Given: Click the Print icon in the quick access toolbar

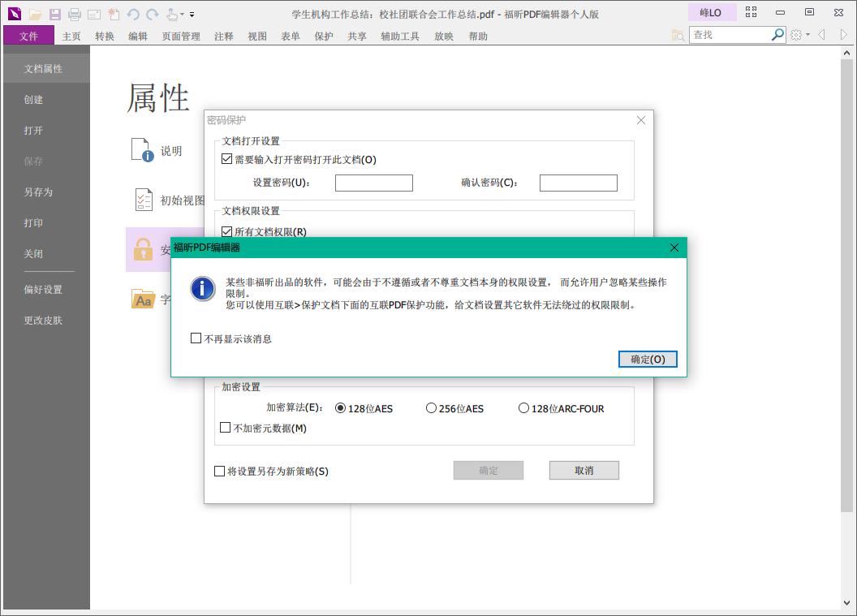Looking at the screenshot, I should coord(74,14).
